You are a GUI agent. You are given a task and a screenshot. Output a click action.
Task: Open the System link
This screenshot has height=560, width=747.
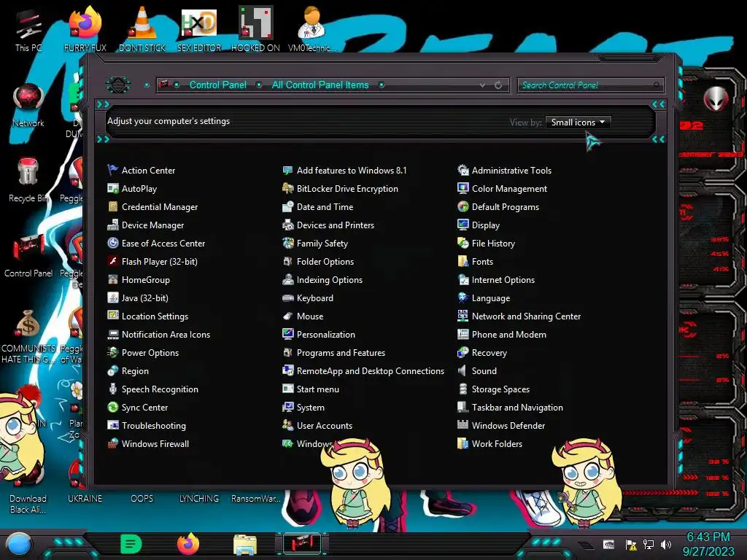click(311, 408)
